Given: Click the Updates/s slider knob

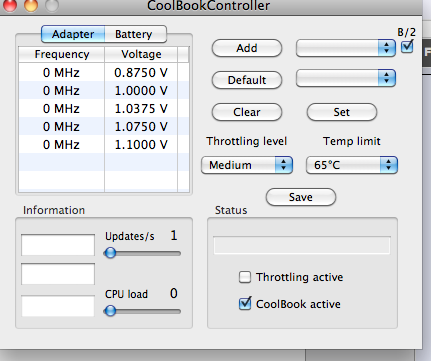Looking at the screenshot, I should coord(110,253).
